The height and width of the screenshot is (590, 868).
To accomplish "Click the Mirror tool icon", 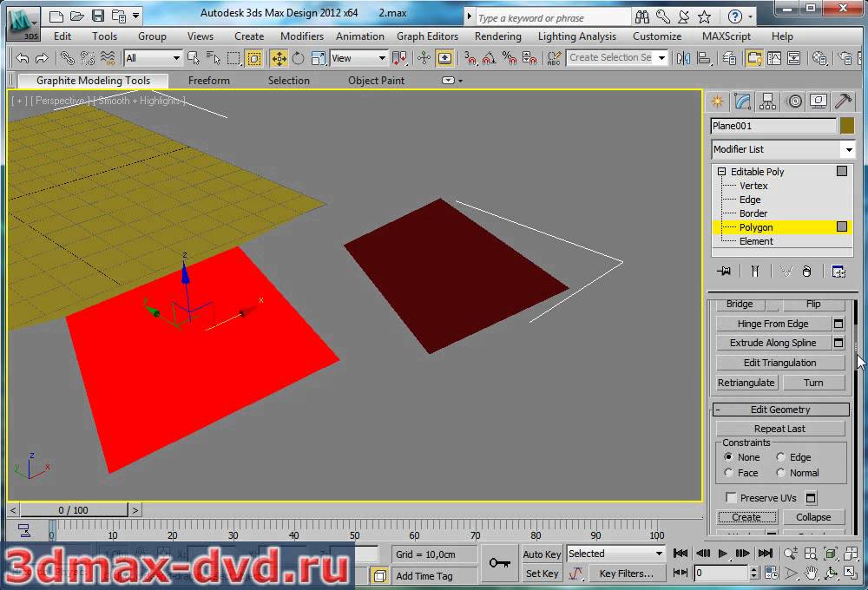I will click(x=684, y=57).
